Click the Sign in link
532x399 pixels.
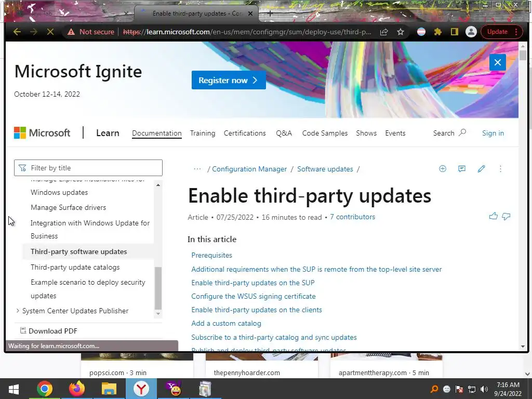coord(493,134)
